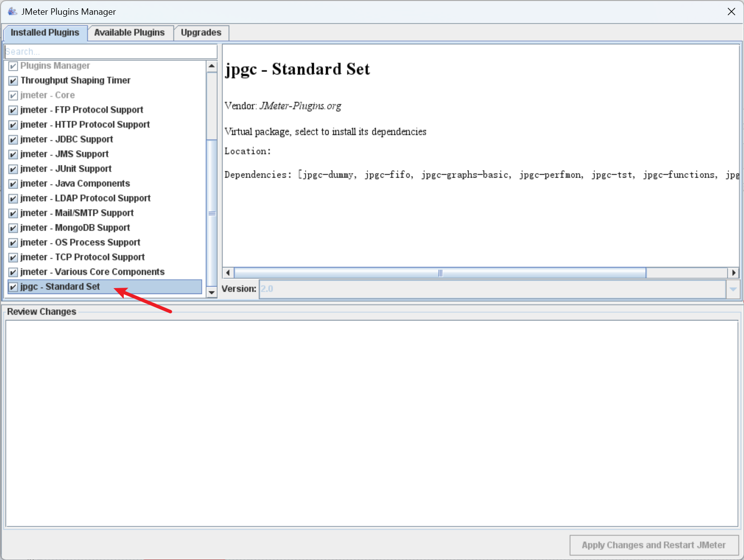The width and height of the screenshot is (744, 560).
Task: Click description pane scroll right arrow
Action: [x=734, y=273]
